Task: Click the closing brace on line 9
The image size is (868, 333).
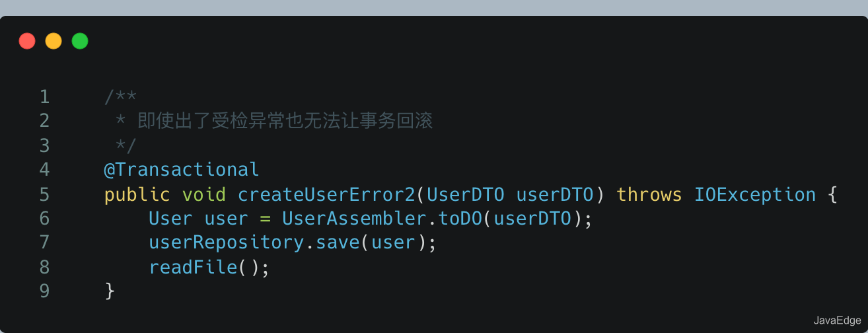Action: (x=110, y=291)
